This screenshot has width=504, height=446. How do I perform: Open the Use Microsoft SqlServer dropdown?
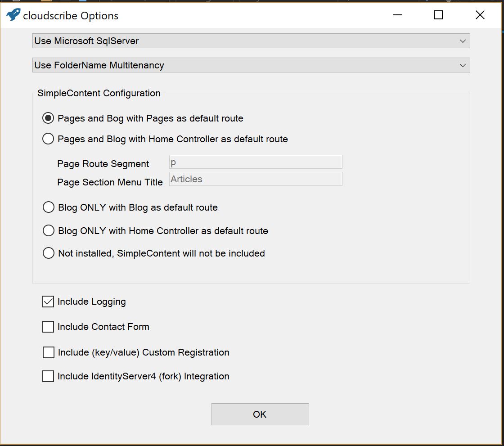251,41
